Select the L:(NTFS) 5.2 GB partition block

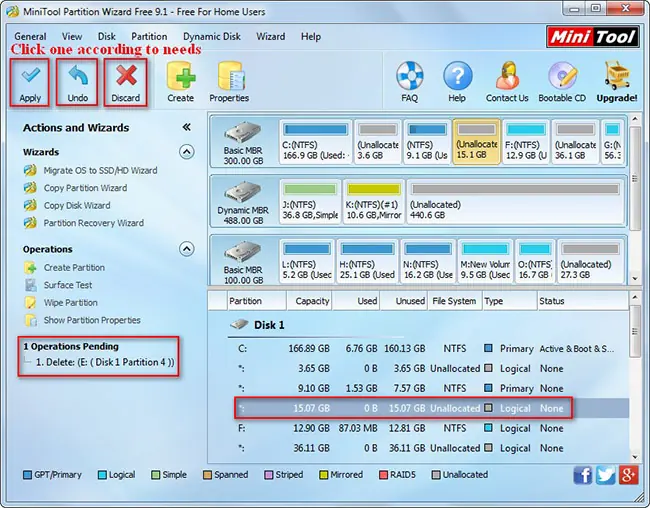click(x=307, y=262)
